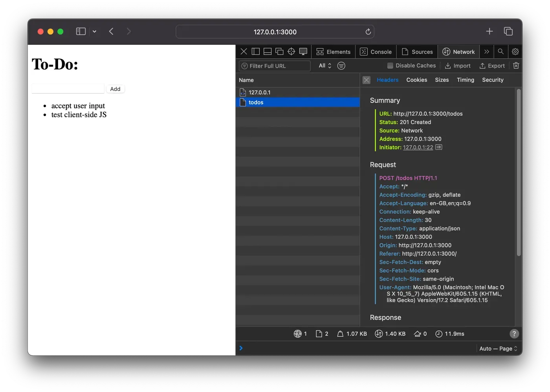550x392 pixels.
Task: Dock inspector to the side of window
Action: (x=256, y=51)
